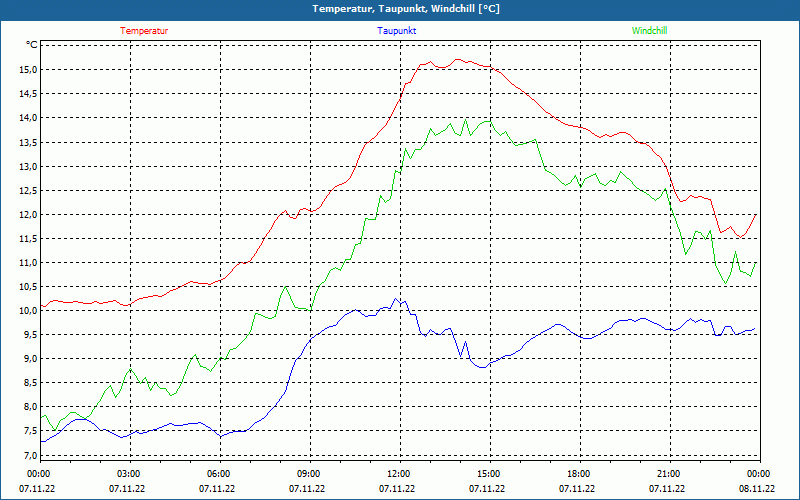
Task: Click the 12:00 time label
Action: coord(399,474)
